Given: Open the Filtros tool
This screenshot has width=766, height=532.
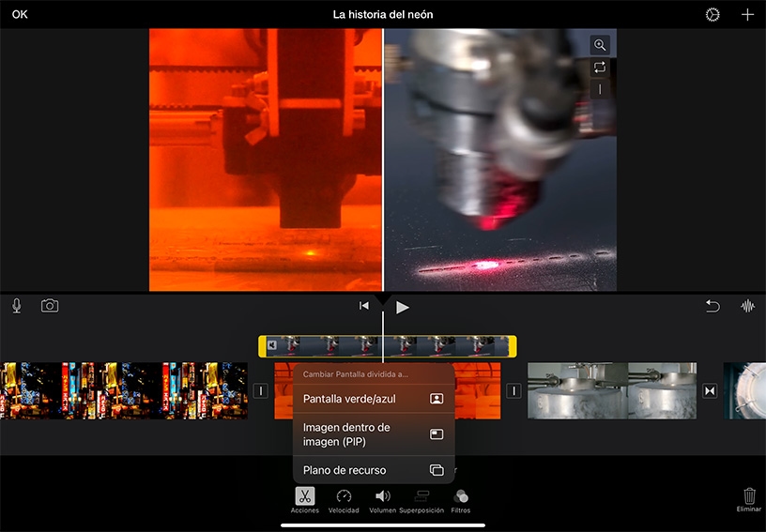Looking at the screenshot, I should (x=461, y=500).
